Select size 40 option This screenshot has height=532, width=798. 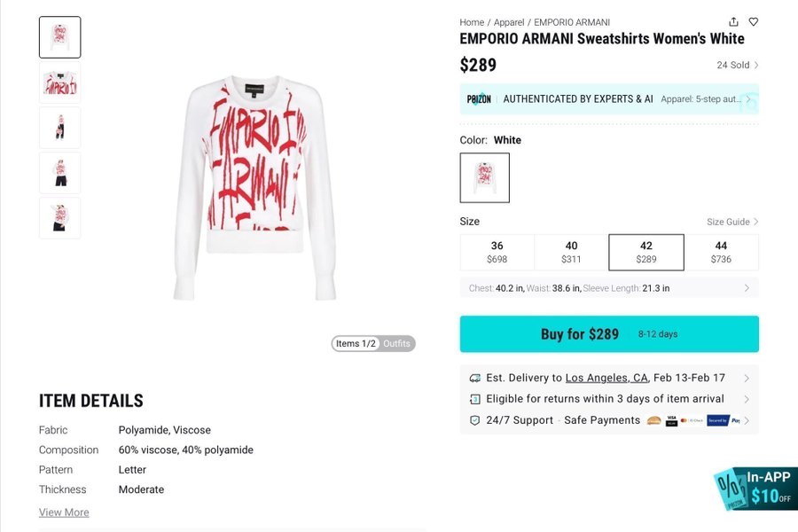571,252
